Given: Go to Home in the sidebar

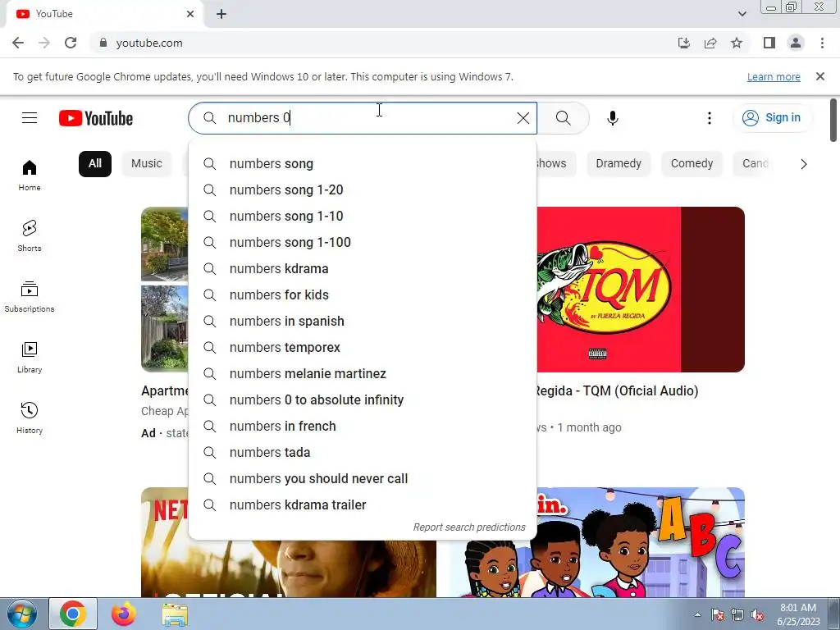Looking at the screenshot, I should point(30,176).
